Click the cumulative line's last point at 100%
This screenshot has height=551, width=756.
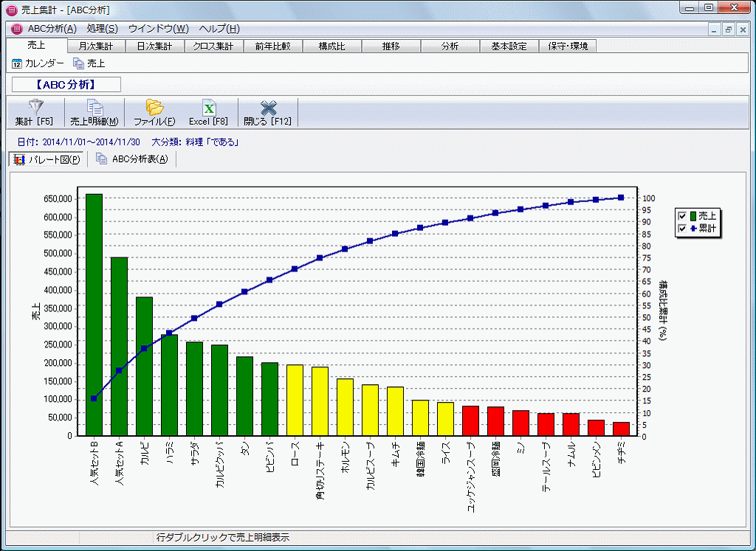point(621,198)
